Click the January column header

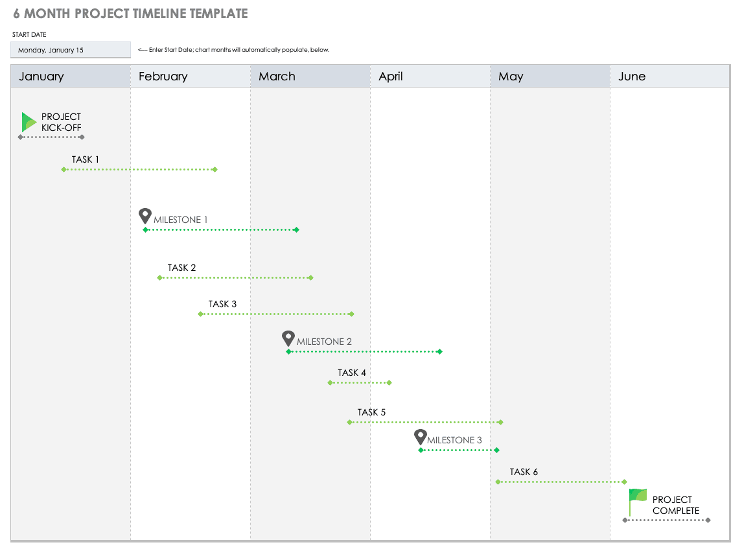pos(41,76)
